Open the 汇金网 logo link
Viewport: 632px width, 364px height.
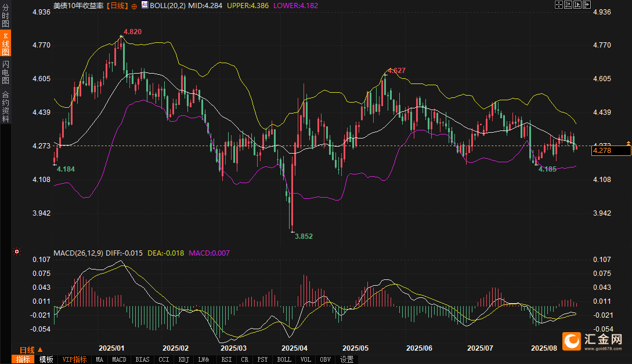[x=593, y=341]
